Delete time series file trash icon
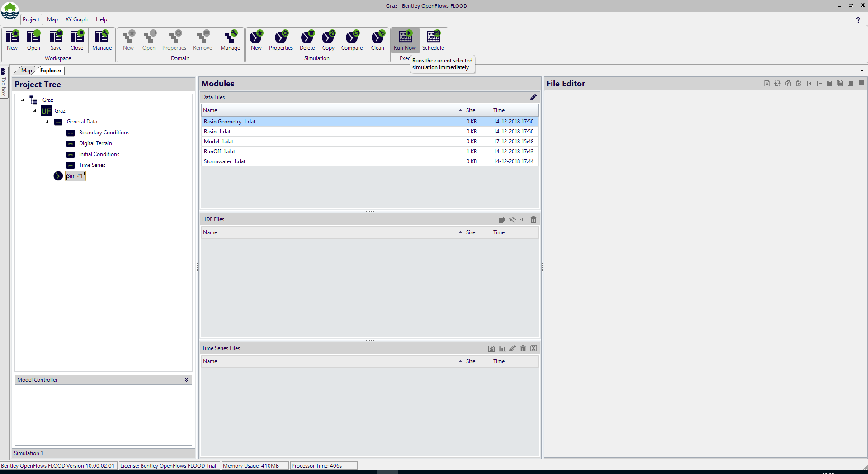The width and height of the screenshot is (868, 474). (523, 348)
